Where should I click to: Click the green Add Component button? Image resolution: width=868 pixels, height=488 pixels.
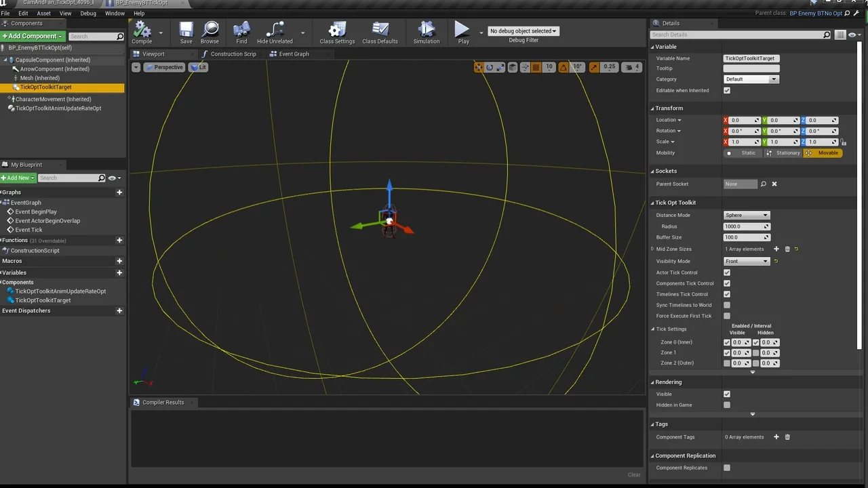point(33,36)
